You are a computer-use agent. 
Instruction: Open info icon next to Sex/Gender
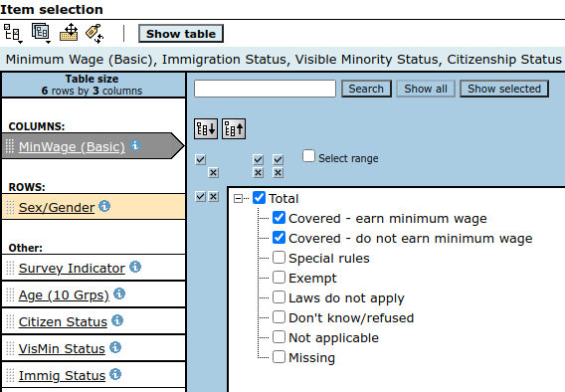(x=104, y=206)
